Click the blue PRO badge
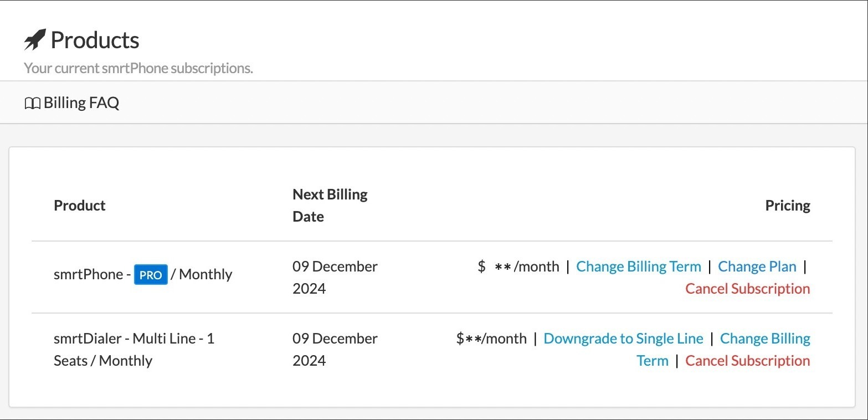Screen dimensions: 868x420 pyautogui.click(x=151, y=275)
